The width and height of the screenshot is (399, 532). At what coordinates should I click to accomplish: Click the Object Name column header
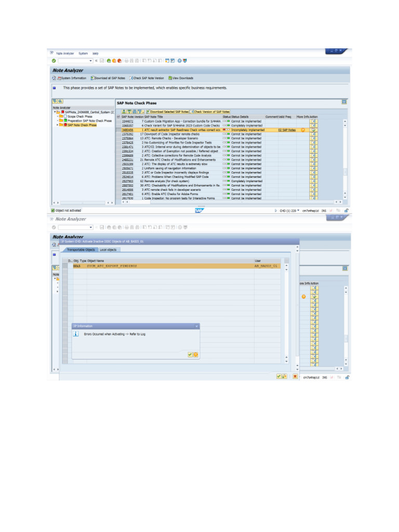tap(96, 261)
